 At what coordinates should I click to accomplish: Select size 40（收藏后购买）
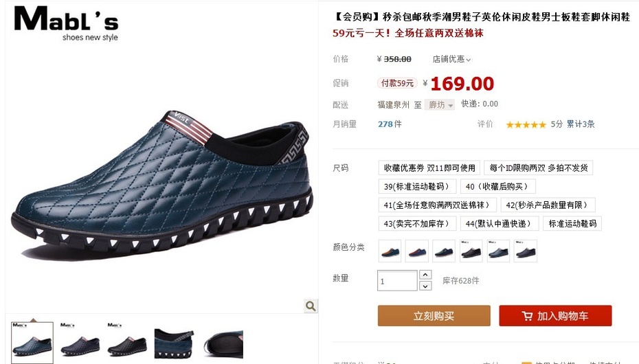[497, 187]
